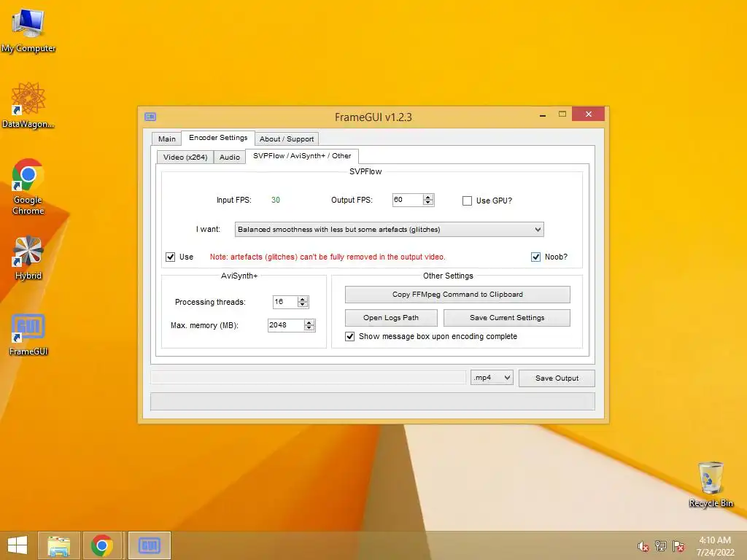This screenshot has height=560, width=747.
Task: Open Chrome from the taskbar
Action: click(101, 545)
